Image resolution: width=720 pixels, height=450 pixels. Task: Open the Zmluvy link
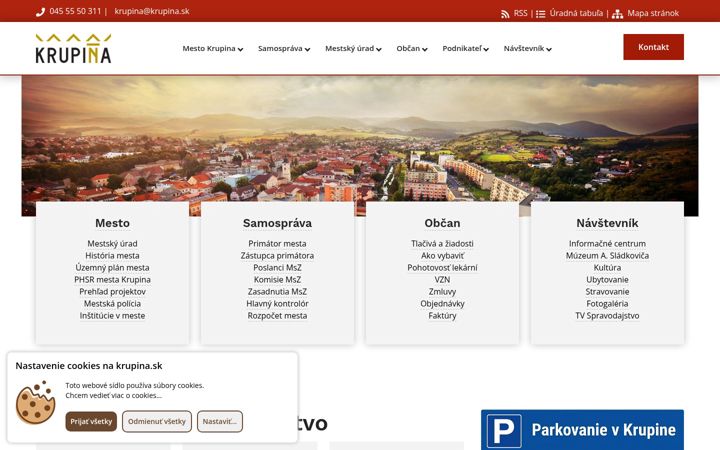pos(442,292)
